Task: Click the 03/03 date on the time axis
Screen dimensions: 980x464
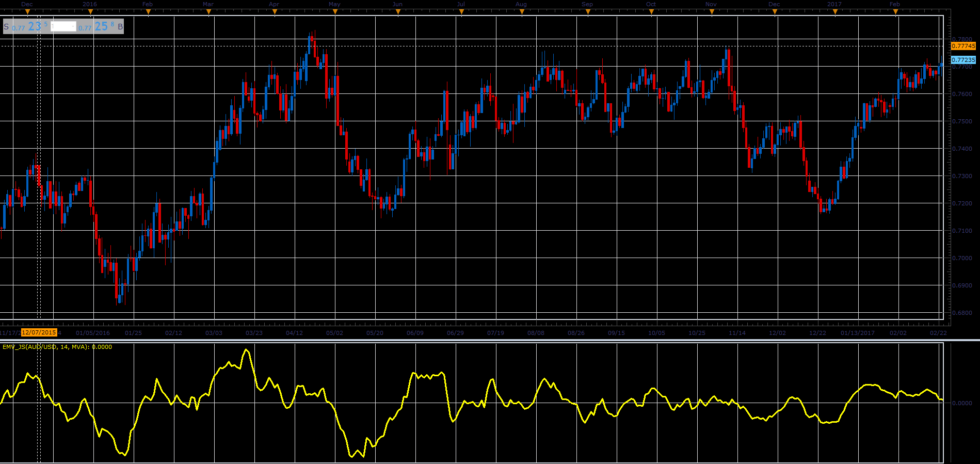Action: [214, 333]
